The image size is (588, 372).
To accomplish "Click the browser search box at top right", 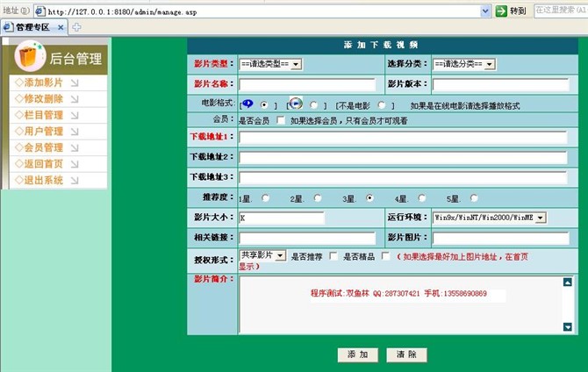I will coord(561,11).
